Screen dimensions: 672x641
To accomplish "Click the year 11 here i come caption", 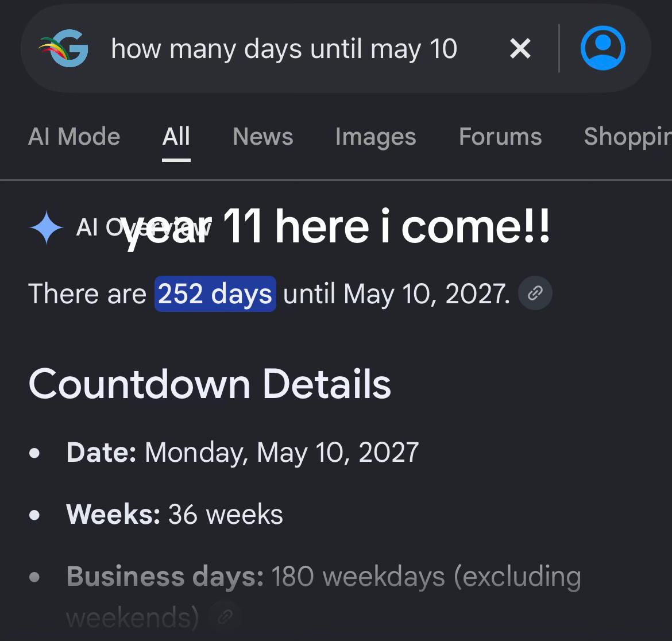I will (x=337, y=227).
